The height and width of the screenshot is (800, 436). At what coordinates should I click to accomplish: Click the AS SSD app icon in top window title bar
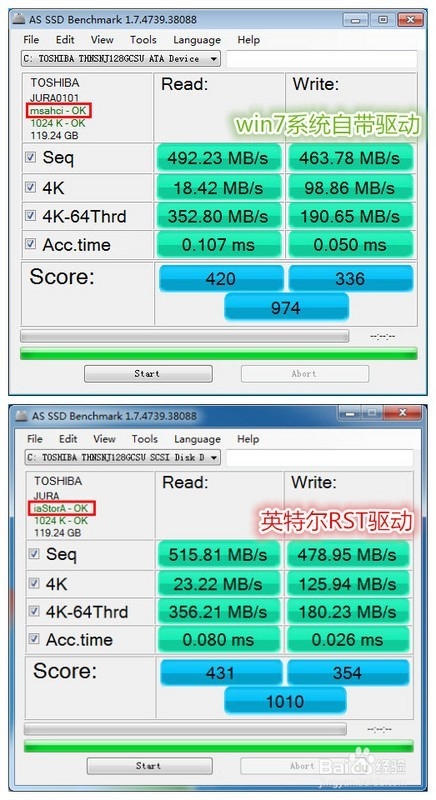pos(19,19)
